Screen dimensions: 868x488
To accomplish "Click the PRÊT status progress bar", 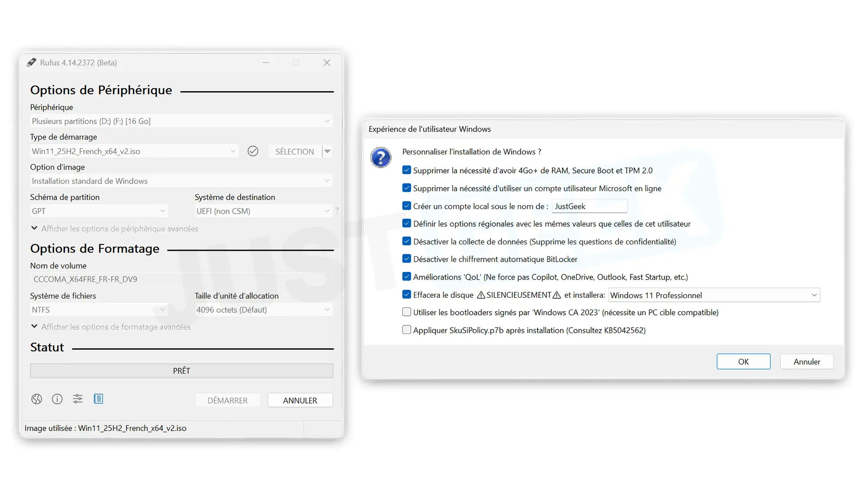I will pos(182,371).
